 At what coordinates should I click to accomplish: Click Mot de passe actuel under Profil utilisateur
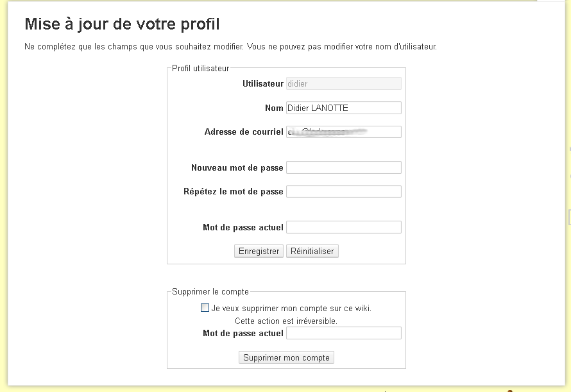[344, 226]
